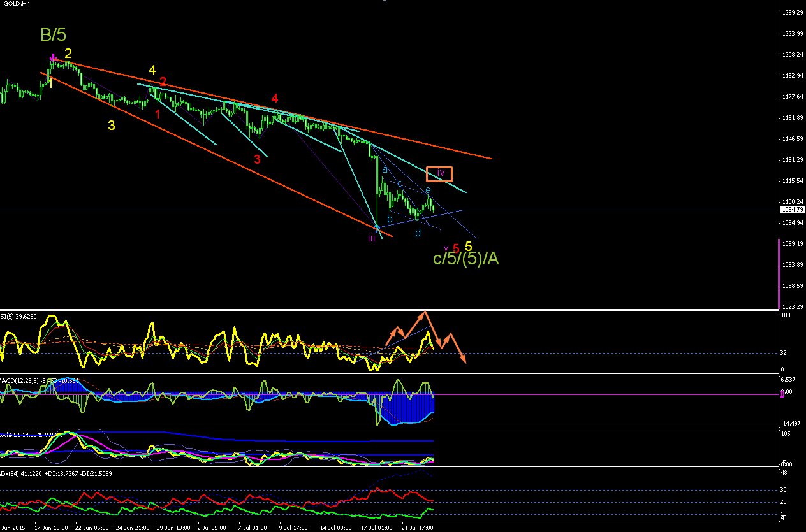Select the yellow wave 3 label
Image resolution: width=806 pixels, height=532 pixels.
[112, 126]
